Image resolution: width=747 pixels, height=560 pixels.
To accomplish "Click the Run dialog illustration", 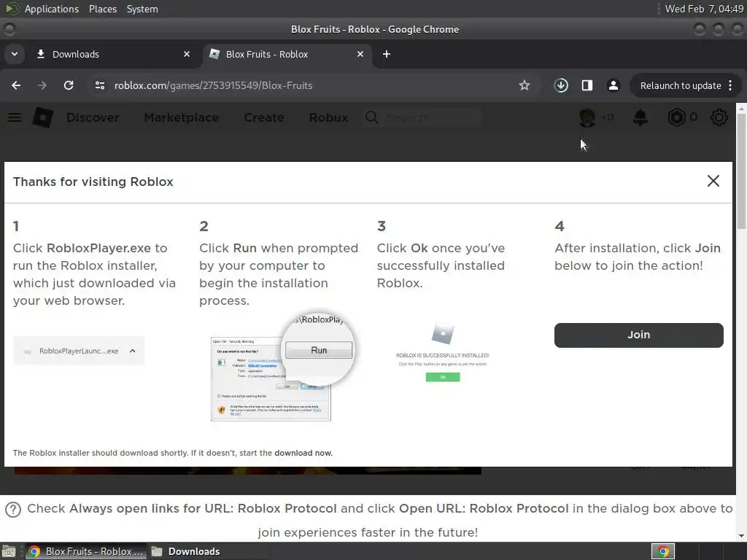I will [283, 367].
